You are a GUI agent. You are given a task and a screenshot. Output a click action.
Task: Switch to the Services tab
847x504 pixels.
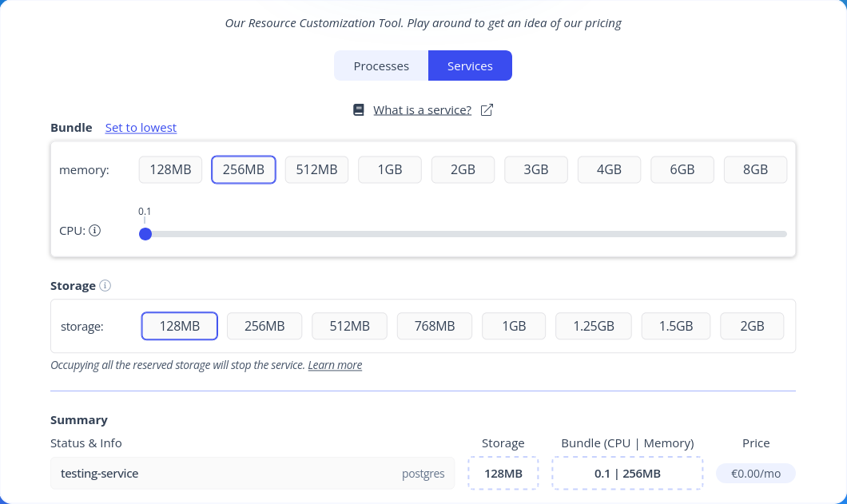point(470,66)
